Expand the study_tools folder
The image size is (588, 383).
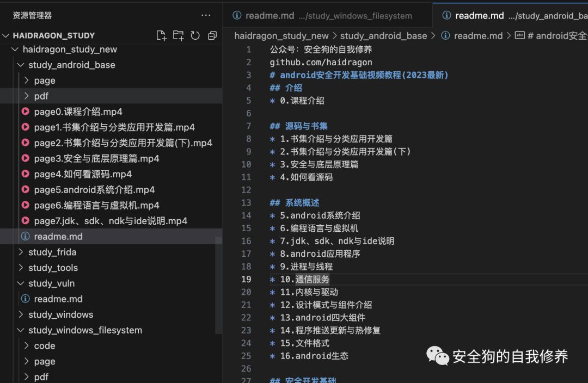pyautogui.click(x=21, y=268)
